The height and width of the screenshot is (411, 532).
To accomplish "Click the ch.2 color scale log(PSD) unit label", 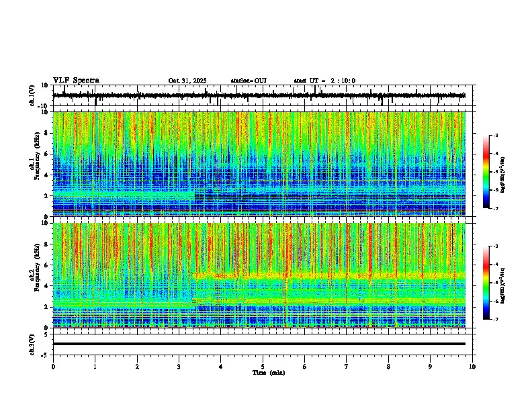I will click(x=502, y=285).
